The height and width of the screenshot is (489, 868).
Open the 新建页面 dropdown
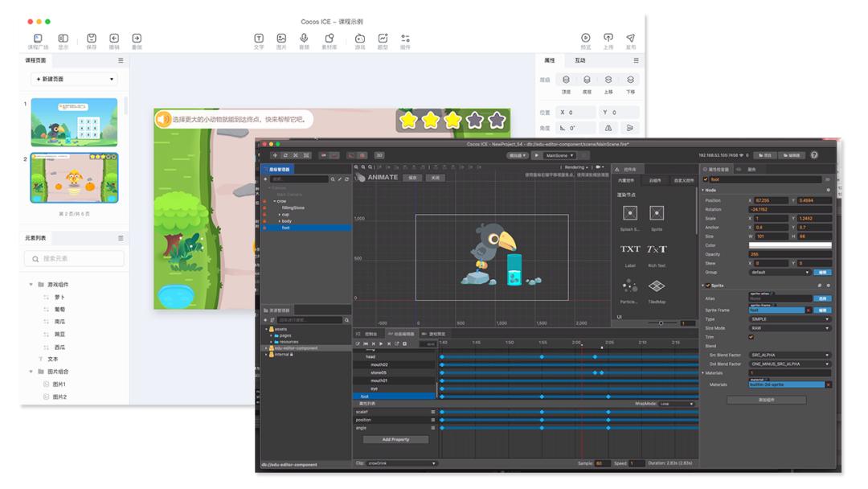click(74, 79)
